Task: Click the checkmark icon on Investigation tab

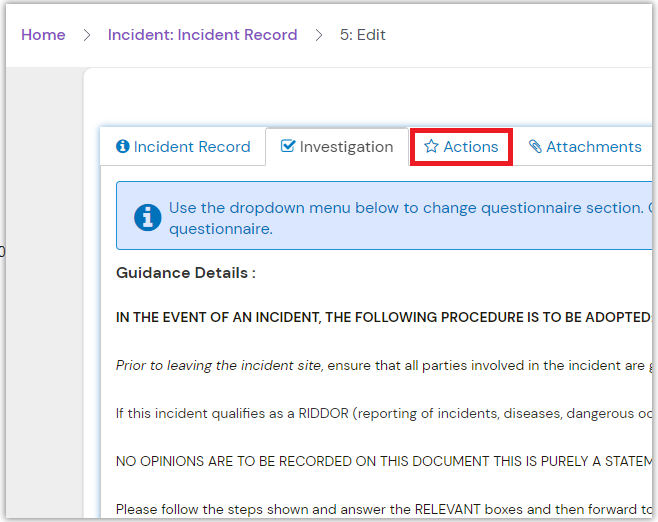Action: tap(288, 147)
